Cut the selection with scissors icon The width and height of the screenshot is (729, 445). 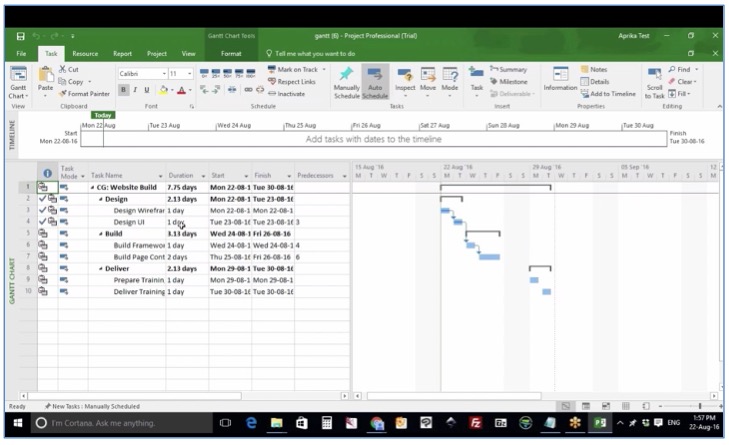pyautogui.click(x=68, y=69)
